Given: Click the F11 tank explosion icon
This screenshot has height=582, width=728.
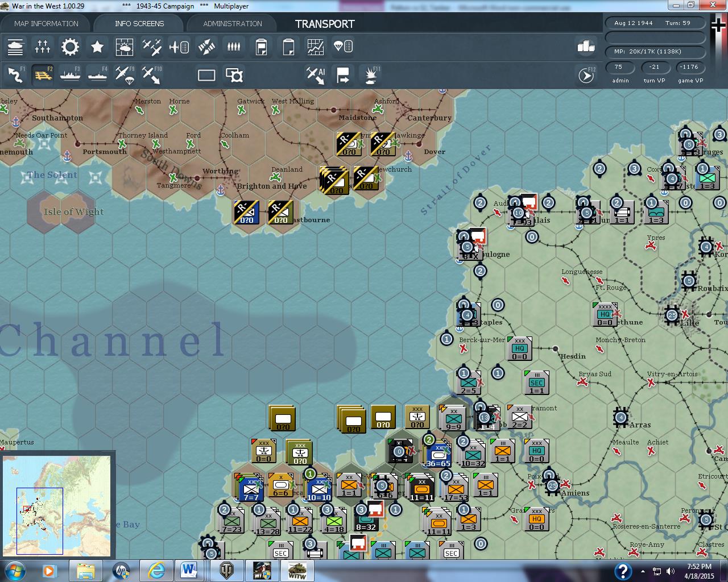Looking at the screenshot, I should 371,75.
